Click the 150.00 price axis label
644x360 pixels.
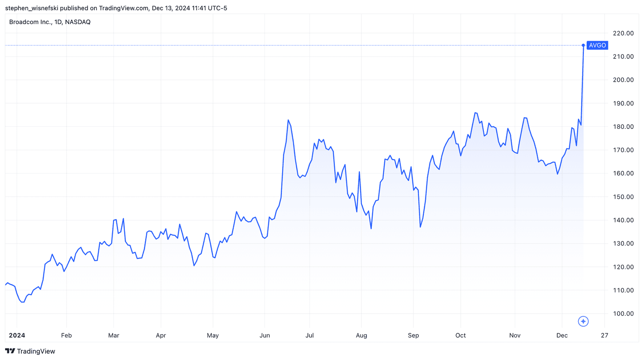pos(623,197)
